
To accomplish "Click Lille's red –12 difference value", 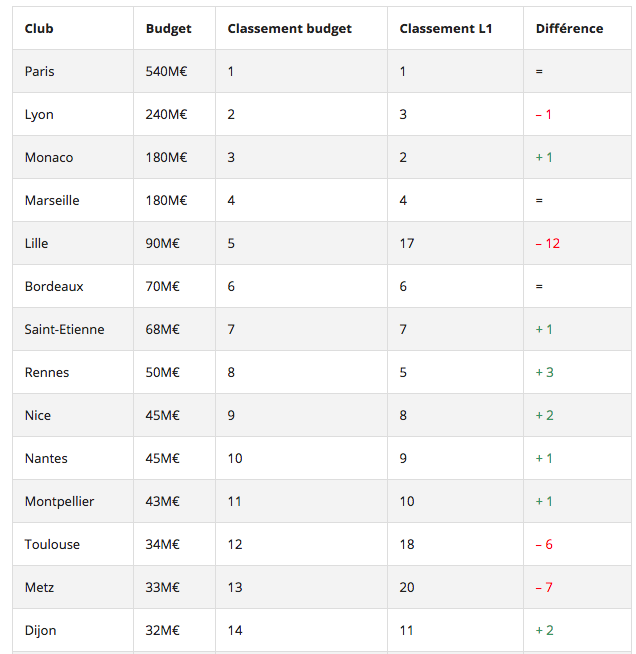I will coord(547,244).
